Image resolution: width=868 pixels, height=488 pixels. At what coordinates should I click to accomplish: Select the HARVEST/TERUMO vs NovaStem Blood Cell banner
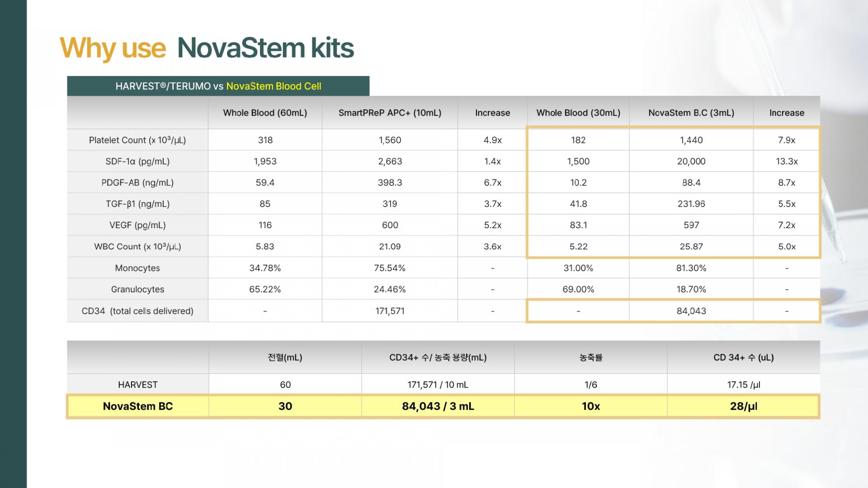pos(218,86)
